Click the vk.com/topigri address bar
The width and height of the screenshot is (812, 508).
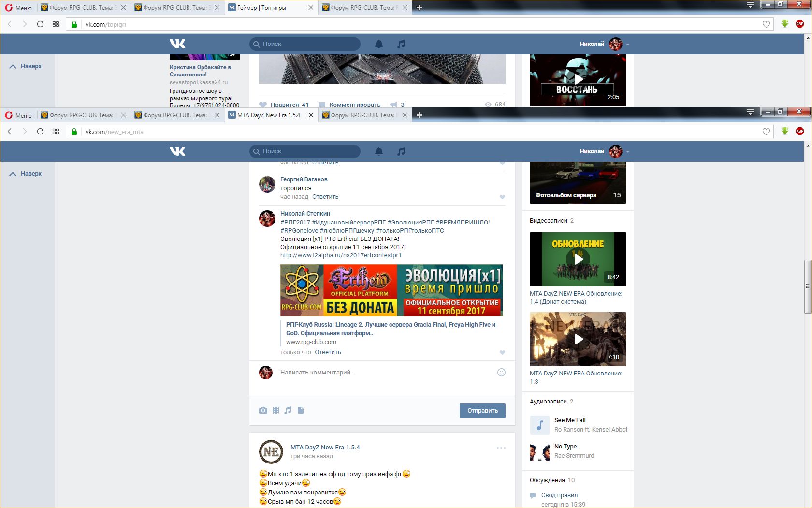(x=420, y=24)
